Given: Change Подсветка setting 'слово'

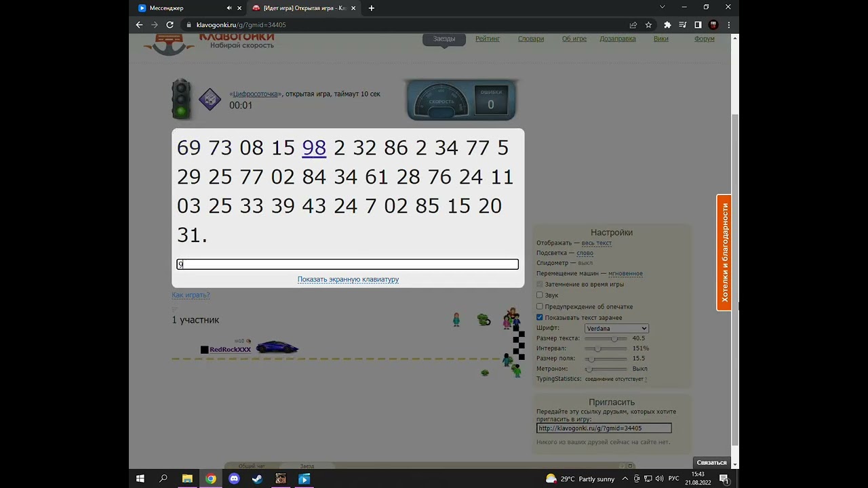Looking at the screenshot, I should (585, 253).
